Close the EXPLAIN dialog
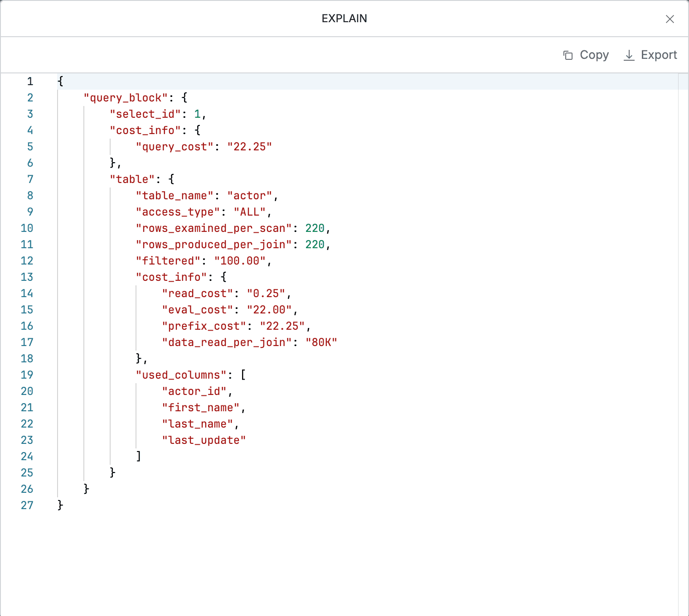This screenshot has height=616, width=689. point(670,19)
